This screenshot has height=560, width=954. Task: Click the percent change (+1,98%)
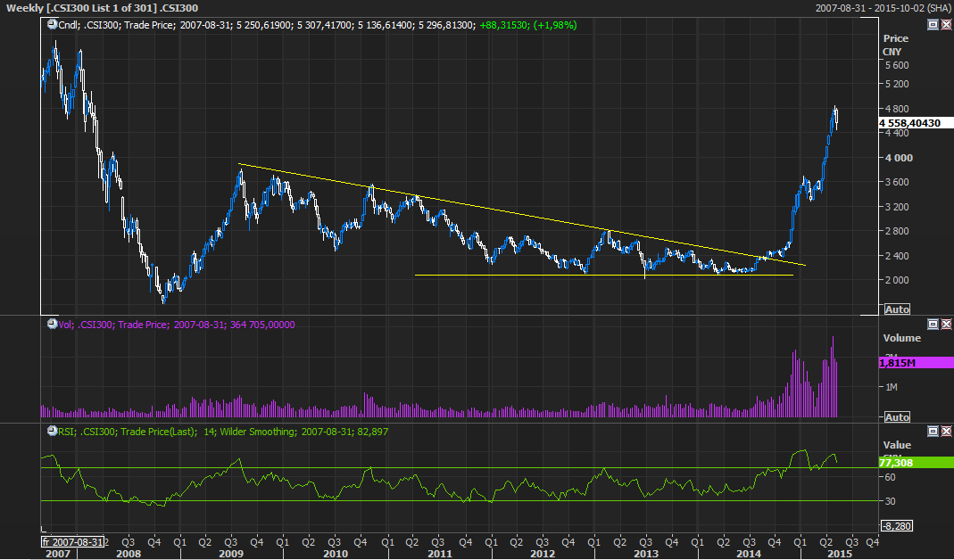(x=553, y=25)
